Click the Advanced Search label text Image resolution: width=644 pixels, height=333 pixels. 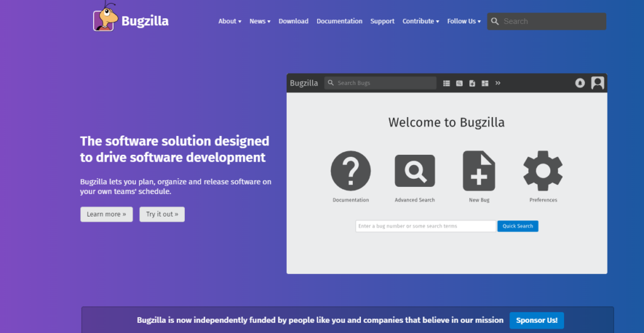[415, 200]
